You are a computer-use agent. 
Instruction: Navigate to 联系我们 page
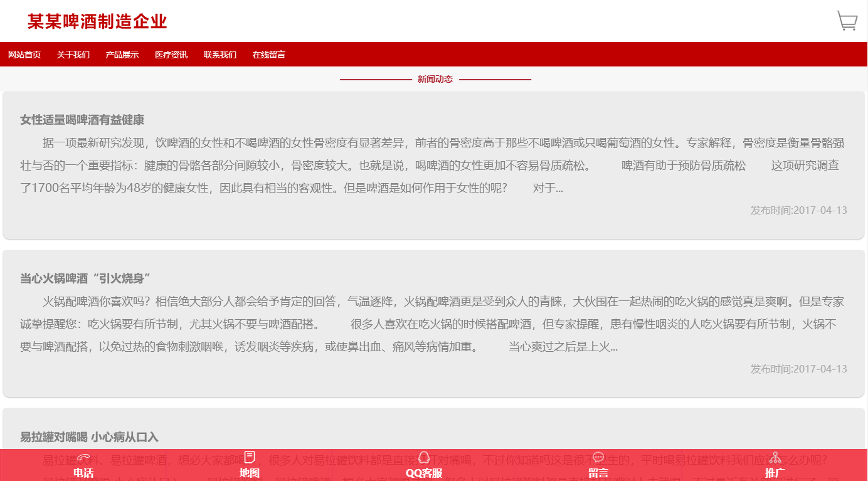[x=220, y=55]
